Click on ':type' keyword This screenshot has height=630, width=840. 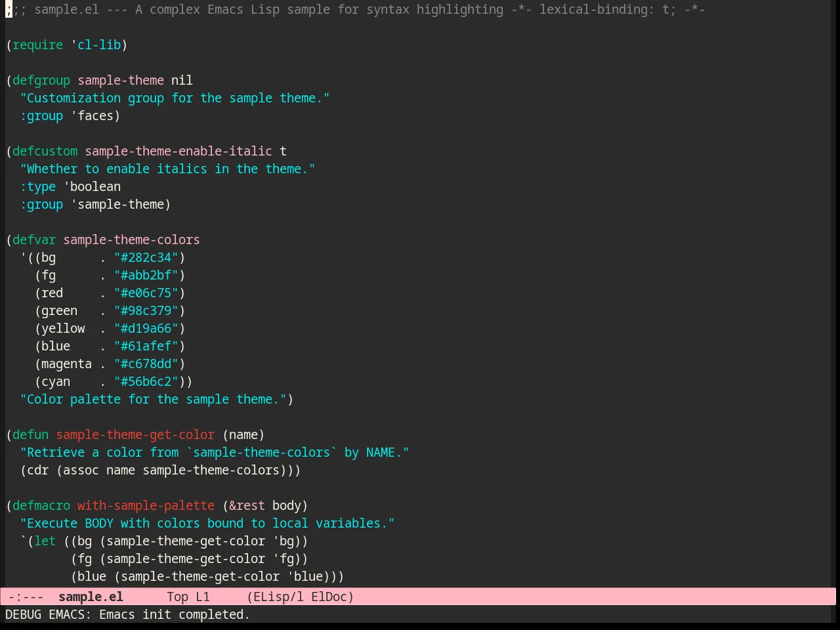(37, 186)
